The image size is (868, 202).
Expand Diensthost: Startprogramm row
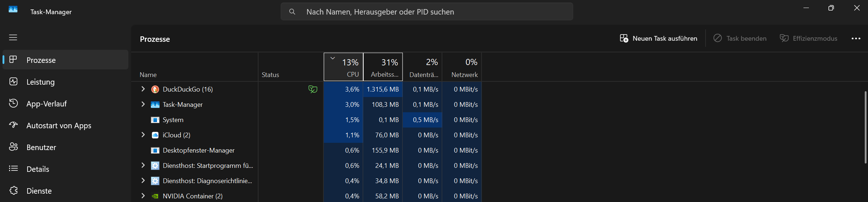pos(143,165)
